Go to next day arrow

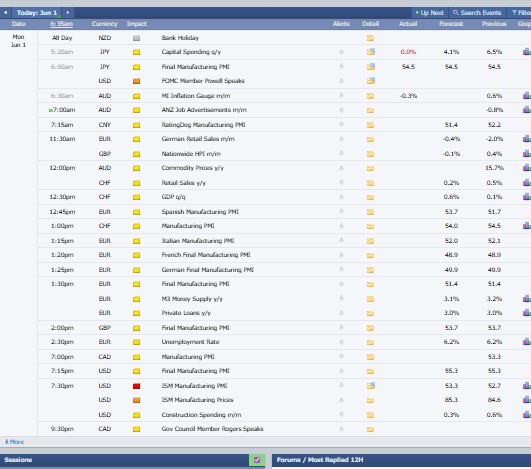pyautogui.click(x=68, y=13)
